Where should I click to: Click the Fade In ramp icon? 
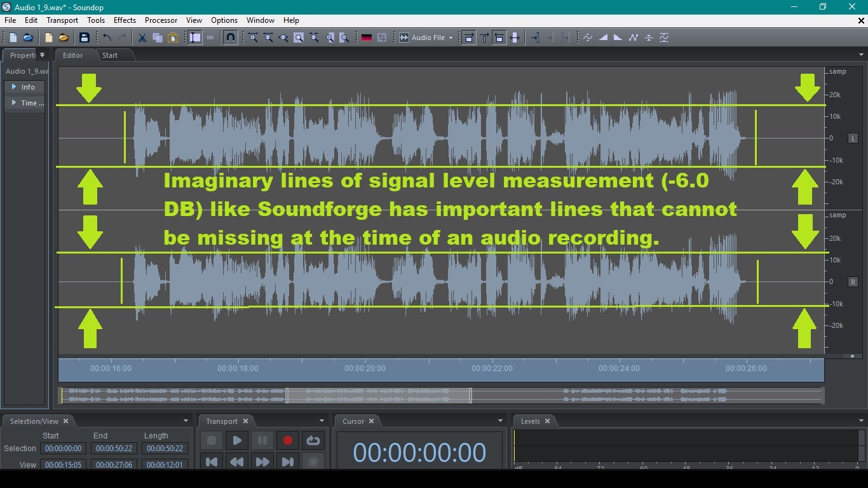(603, 37)
